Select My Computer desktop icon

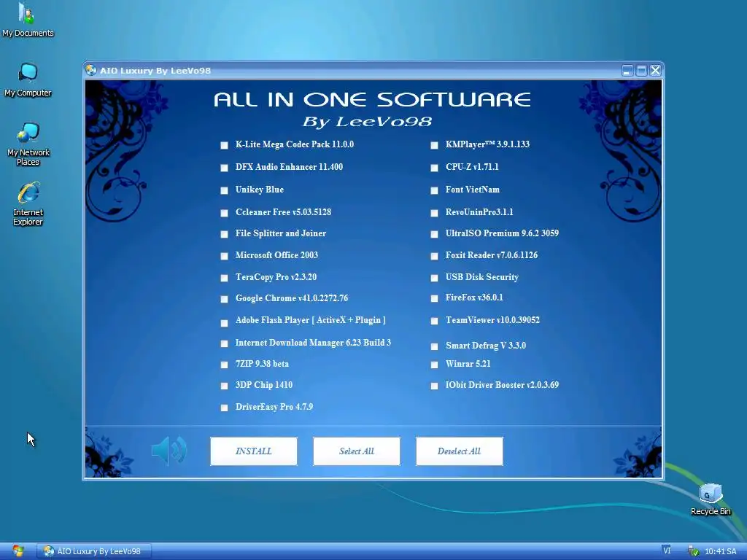(28, 80)
